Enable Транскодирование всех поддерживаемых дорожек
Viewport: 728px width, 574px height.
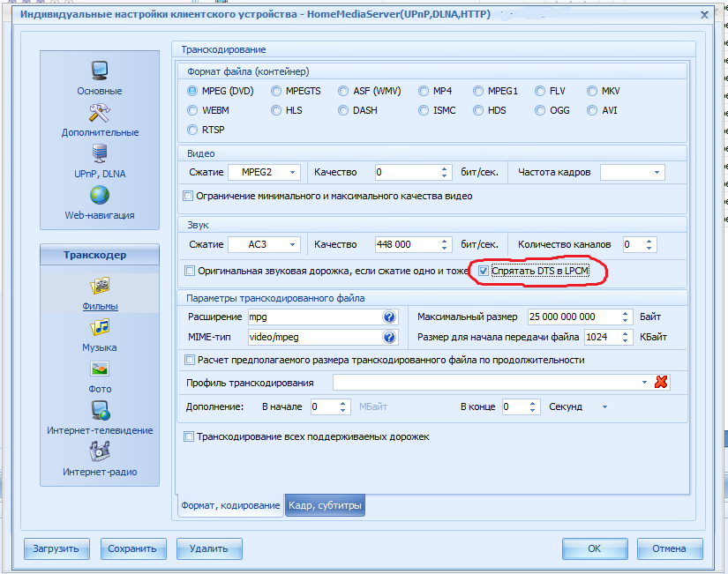pyautogui.click(x=188, y=436)
